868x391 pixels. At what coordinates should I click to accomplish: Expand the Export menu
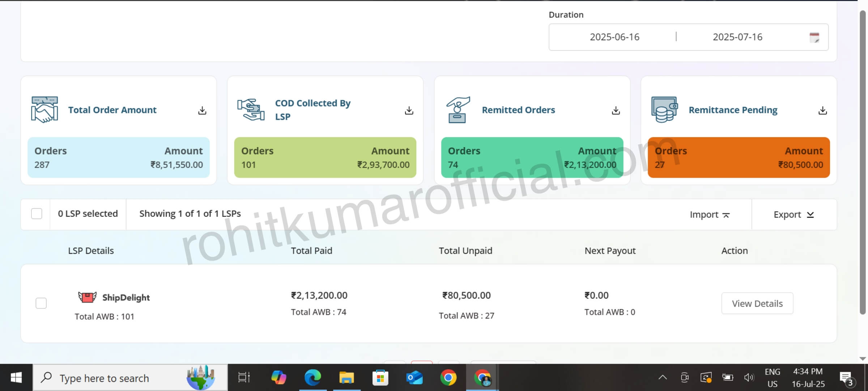tap(794, 215)
